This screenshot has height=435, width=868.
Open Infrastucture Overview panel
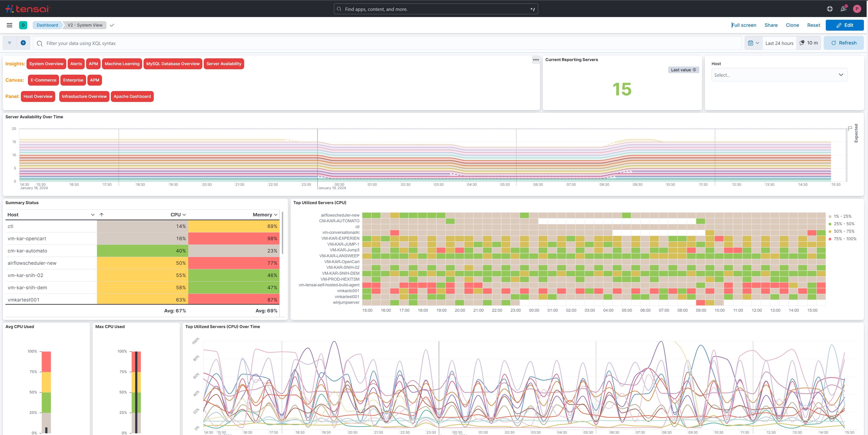tap(84, 96)
